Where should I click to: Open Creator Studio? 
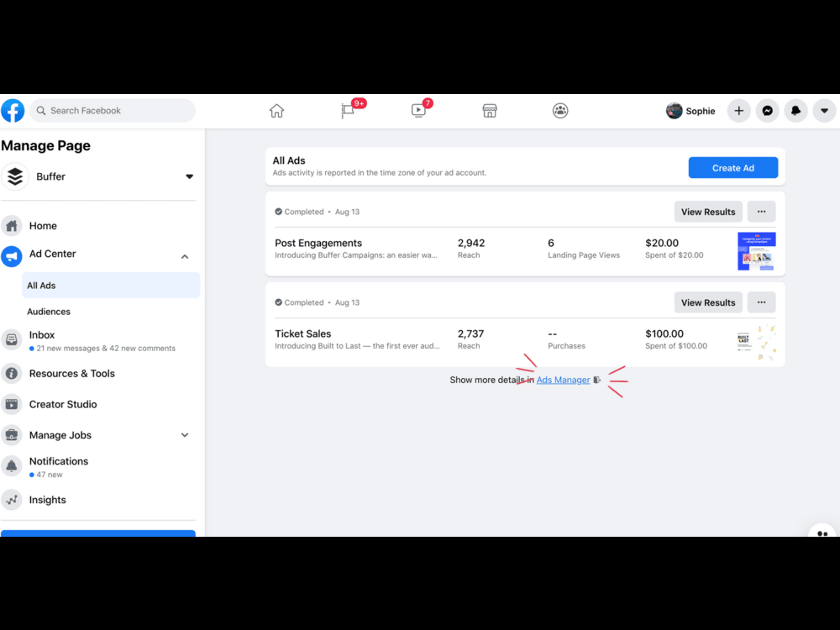pos(63,405)
